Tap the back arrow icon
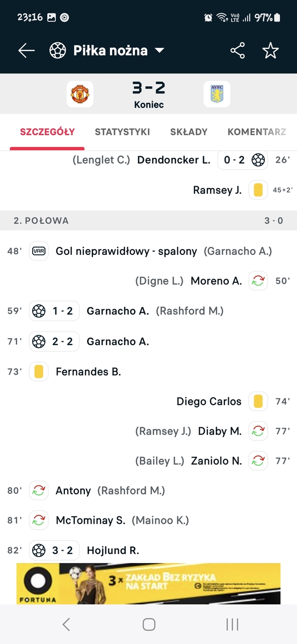Image resolution: width=297 pixels, height=644 pixels. 26,50
